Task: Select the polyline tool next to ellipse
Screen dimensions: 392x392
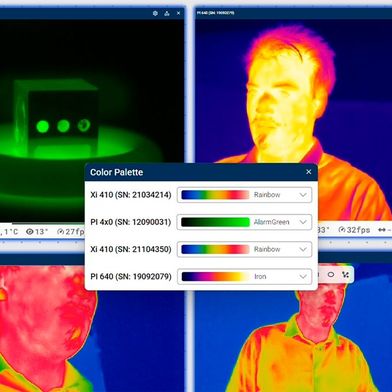Action: (345, 275)
